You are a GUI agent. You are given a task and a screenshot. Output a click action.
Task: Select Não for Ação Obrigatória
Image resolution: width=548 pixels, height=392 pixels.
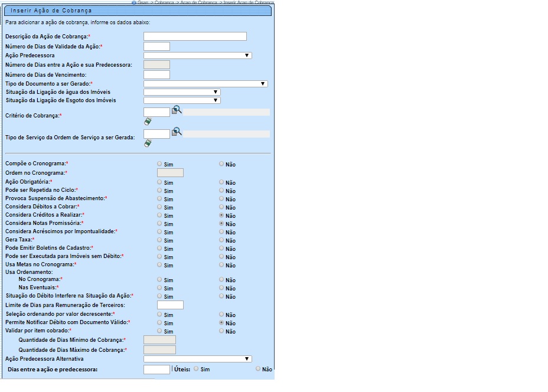[x=221, y=182]
